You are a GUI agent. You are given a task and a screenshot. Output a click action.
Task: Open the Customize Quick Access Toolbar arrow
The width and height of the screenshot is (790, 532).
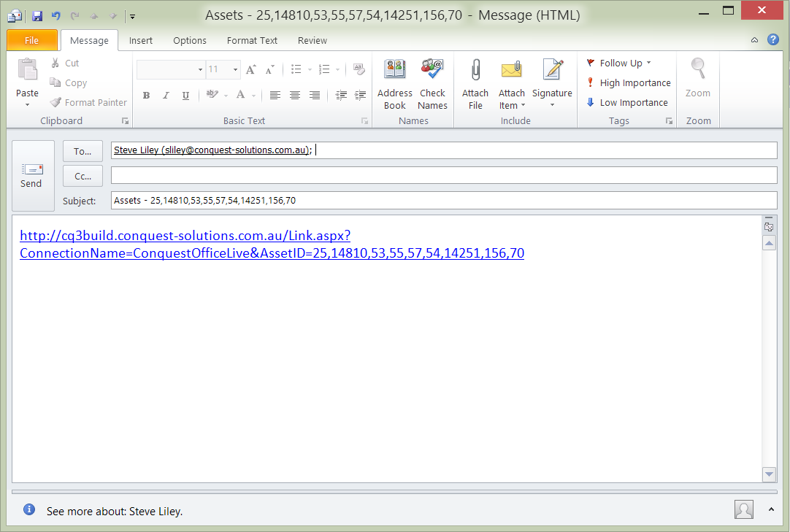[x=132, y=17]
